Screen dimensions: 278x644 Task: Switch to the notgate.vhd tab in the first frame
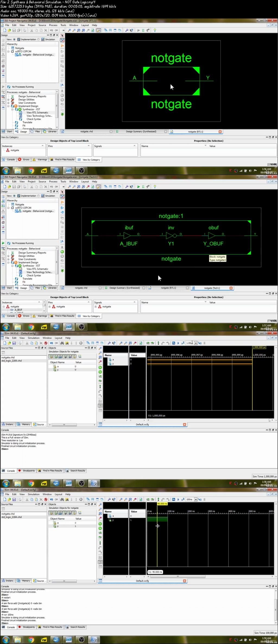86,132
